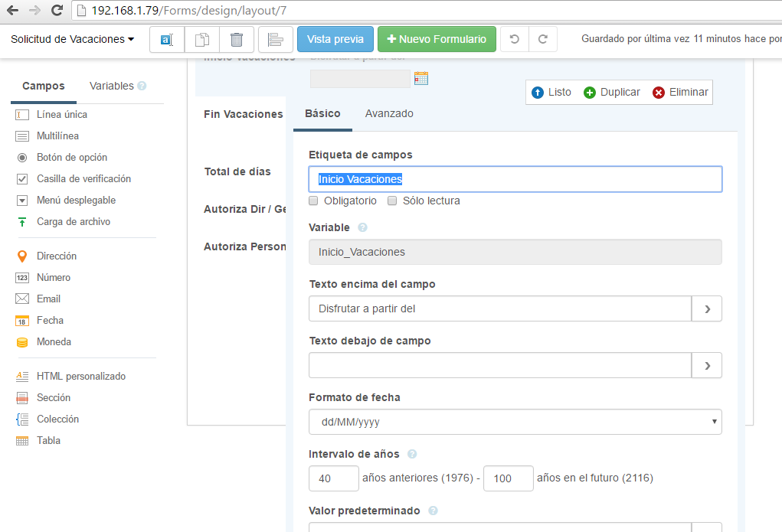Create a Nuevo Formulario
782x532 pixels.
pos(437,39)
